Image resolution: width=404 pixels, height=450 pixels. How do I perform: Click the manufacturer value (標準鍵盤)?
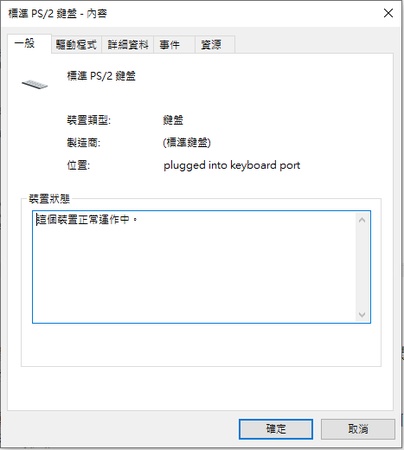click(187, 143)
